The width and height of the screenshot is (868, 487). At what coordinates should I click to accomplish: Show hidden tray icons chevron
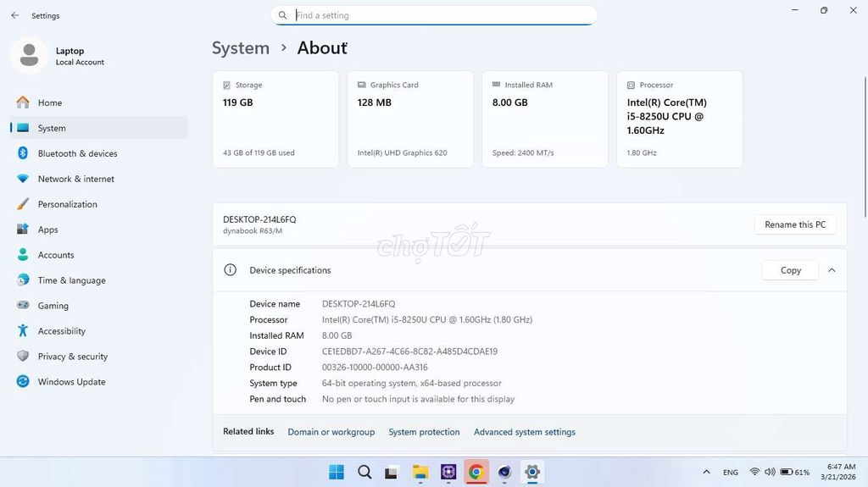[x=706, y=472]
